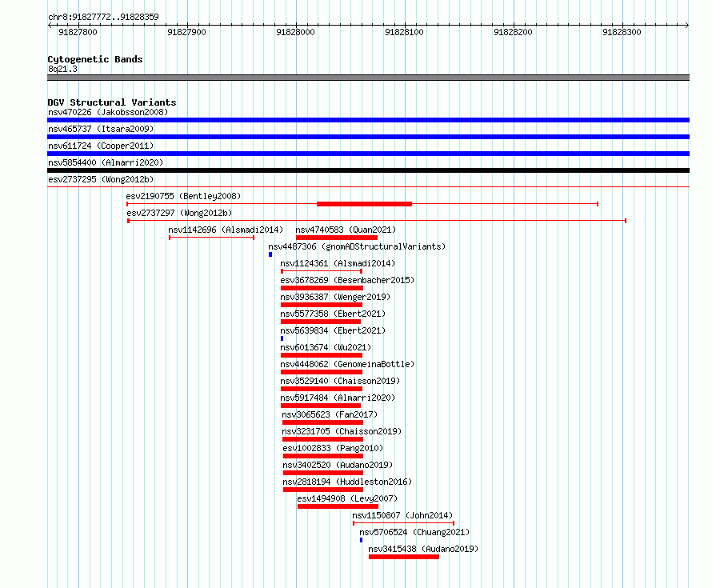Click nsv5639834 (Ebert2021) label

[333, 330]
